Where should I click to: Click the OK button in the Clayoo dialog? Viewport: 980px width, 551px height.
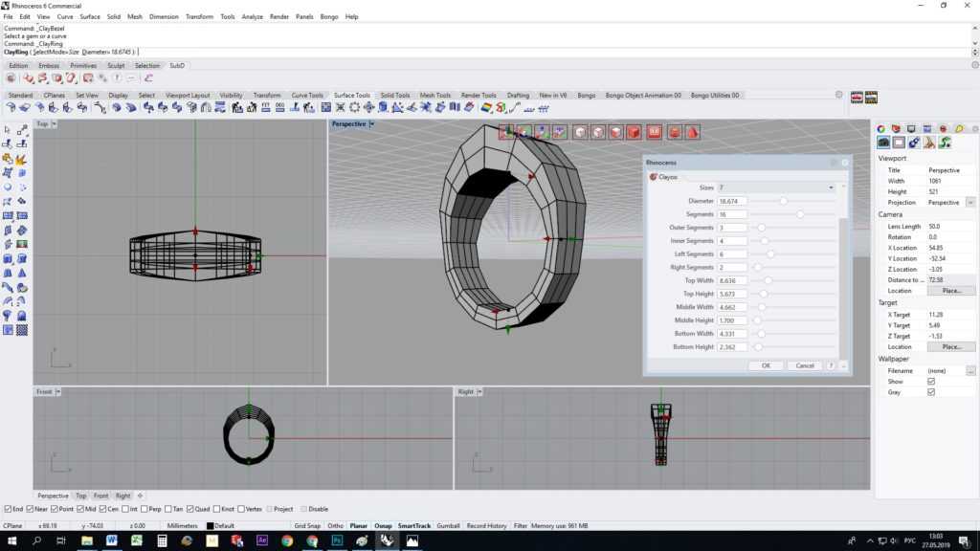pyautogui.click(x=766, y=365)
